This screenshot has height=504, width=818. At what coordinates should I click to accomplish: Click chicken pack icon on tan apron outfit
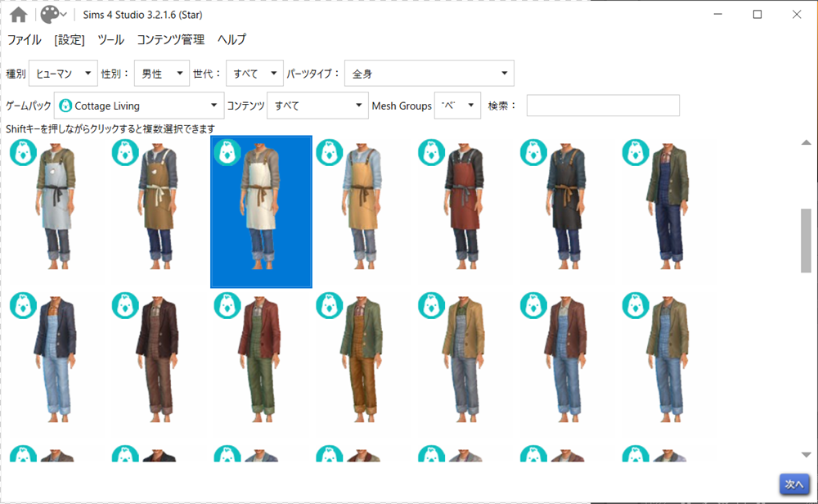pos(329,152)
